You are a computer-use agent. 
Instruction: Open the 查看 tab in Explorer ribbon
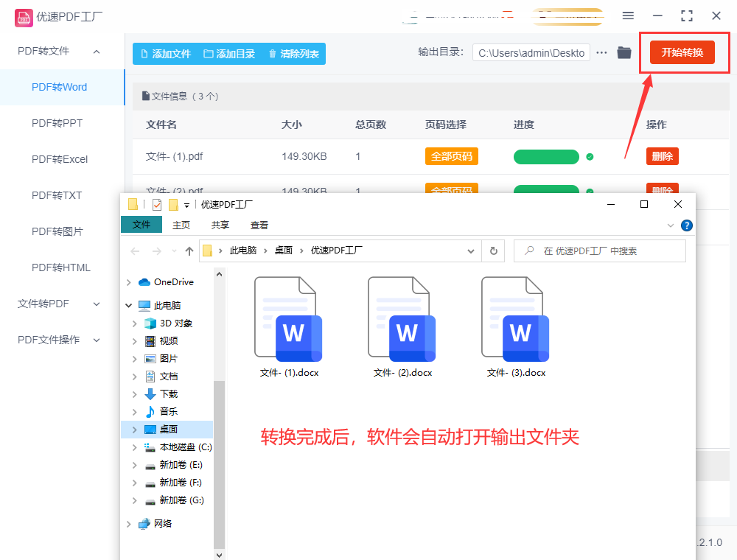[x=259, y=225]
